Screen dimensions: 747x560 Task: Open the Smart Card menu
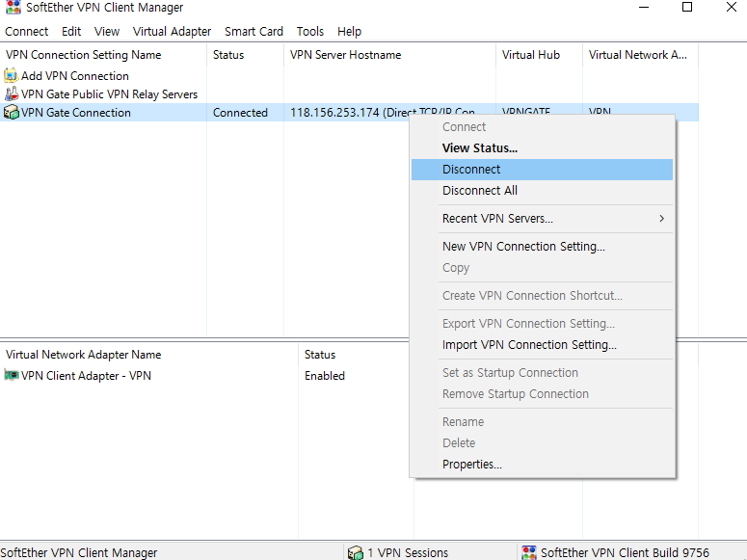[x=253, y=32]
